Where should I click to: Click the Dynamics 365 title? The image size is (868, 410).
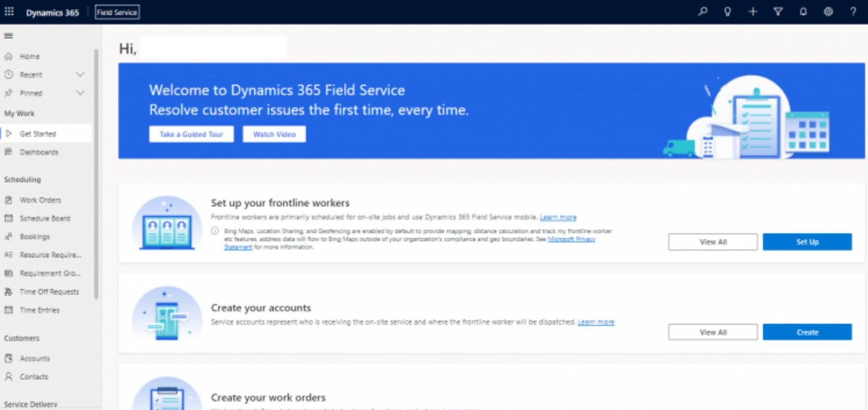52,12
